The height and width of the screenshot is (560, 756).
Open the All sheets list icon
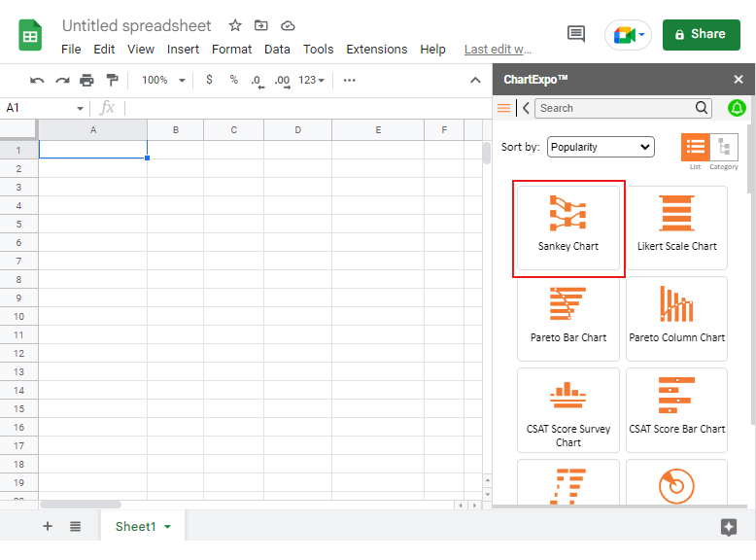[x=75, y=526]
